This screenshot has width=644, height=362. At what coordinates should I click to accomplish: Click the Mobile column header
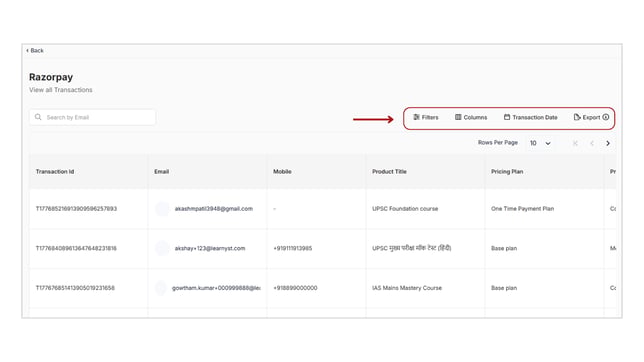click(282, 172)
